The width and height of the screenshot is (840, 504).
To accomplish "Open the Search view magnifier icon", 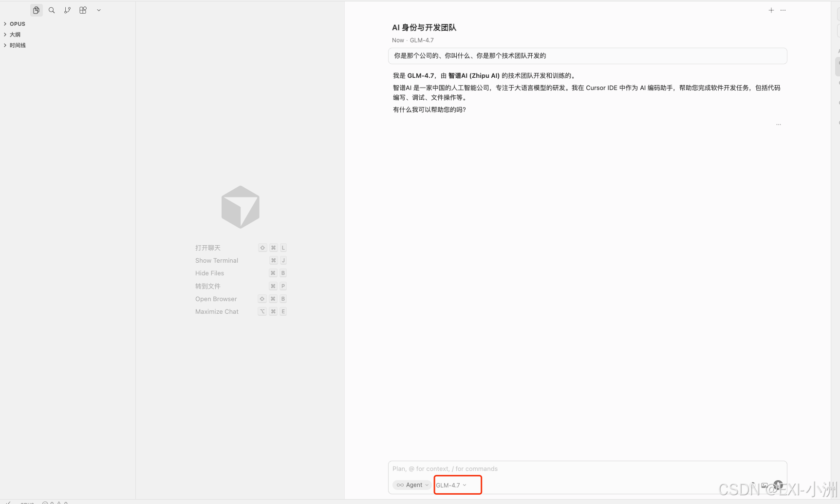I will tap(52, 10).
